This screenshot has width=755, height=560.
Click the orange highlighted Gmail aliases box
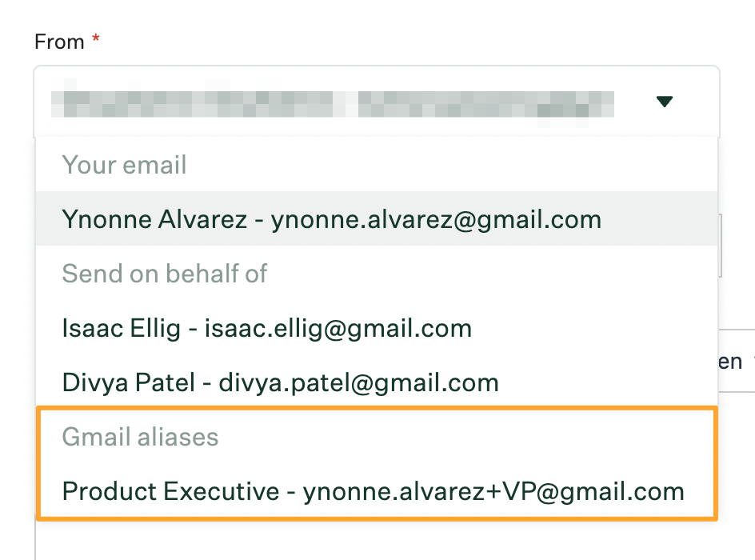click(377, 464)
